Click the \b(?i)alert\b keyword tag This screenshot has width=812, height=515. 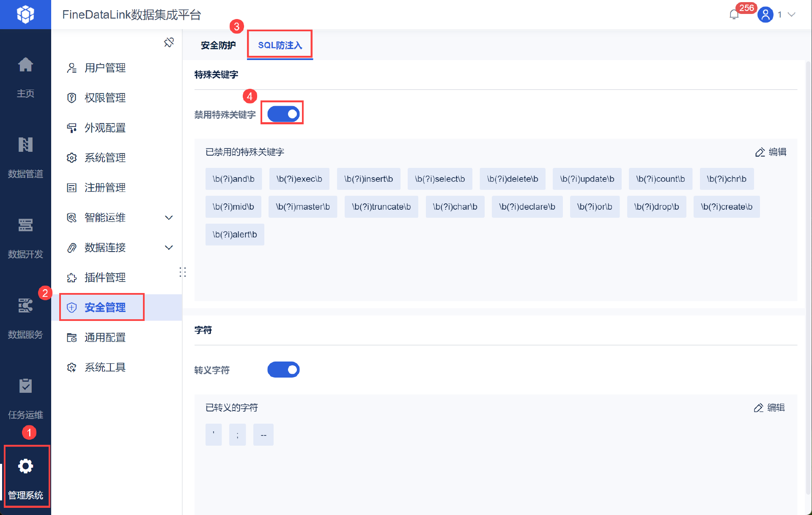[235, 235]
